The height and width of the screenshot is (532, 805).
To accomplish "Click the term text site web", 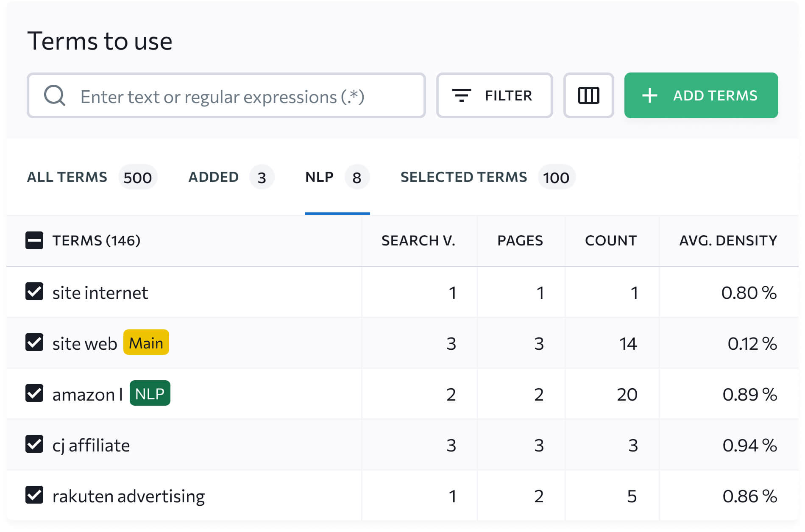I will click(85, 343).
